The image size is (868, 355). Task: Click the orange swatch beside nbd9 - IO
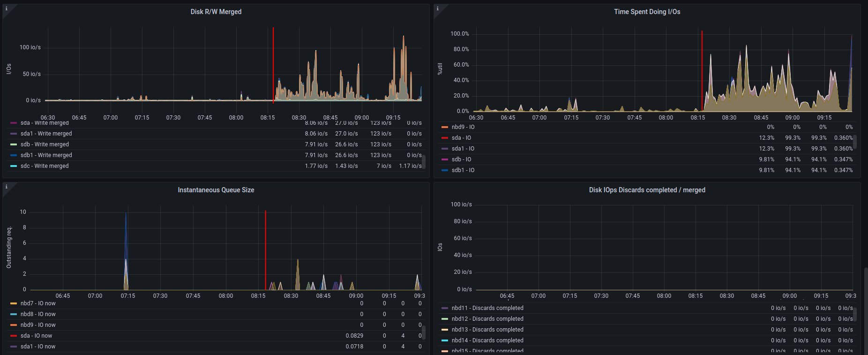[445, 127]
